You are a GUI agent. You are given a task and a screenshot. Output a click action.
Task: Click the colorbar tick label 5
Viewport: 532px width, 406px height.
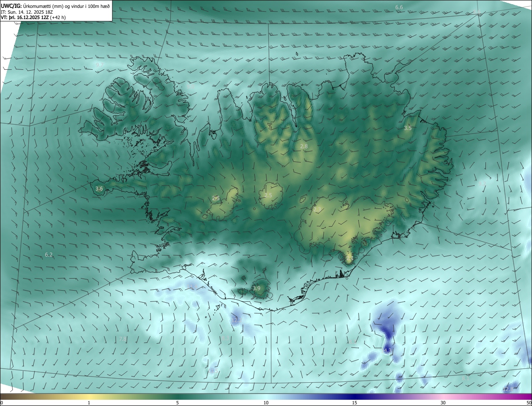point(177,403)
